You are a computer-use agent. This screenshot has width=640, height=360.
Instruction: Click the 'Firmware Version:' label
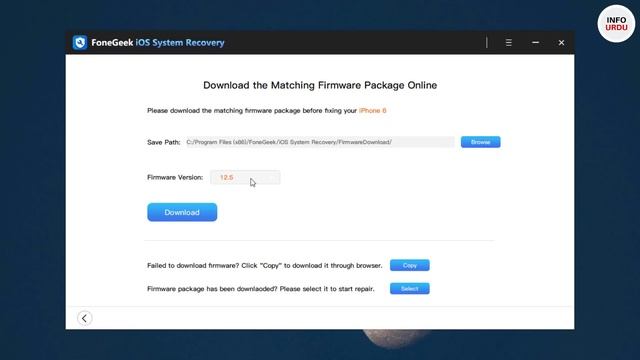click(175, 178)
